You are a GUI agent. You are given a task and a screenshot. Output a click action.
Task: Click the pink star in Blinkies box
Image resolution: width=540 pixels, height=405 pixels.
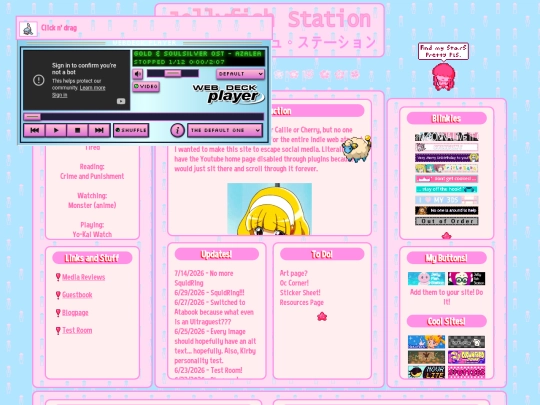click(446, 236)
